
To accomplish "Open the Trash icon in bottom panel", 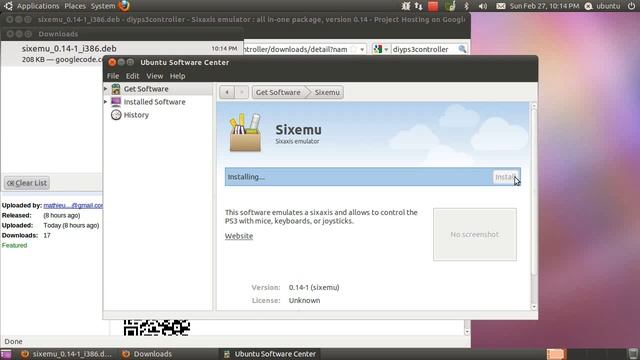I will [x=633, y=354].
